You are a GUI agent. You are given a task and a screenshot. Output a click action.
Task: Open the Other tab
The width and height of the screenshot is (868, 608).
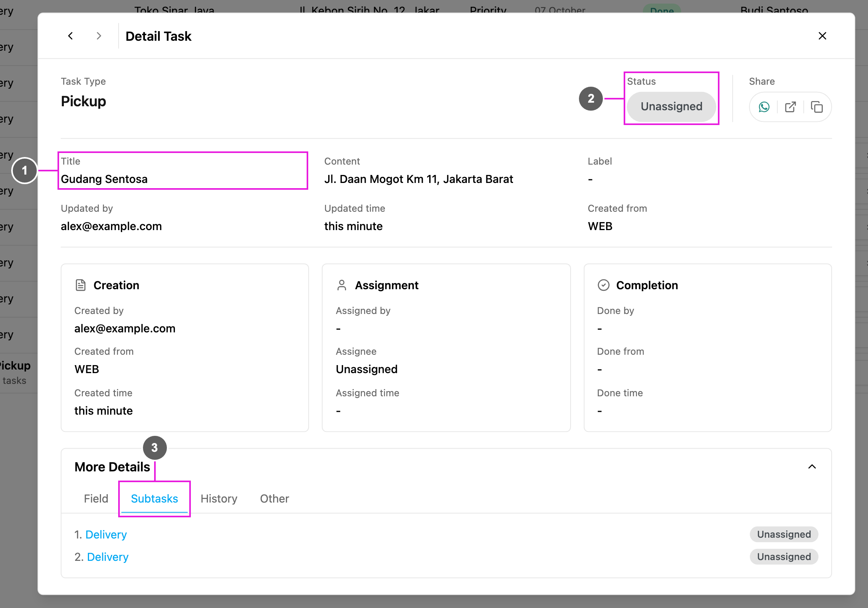tap(274, 499)
